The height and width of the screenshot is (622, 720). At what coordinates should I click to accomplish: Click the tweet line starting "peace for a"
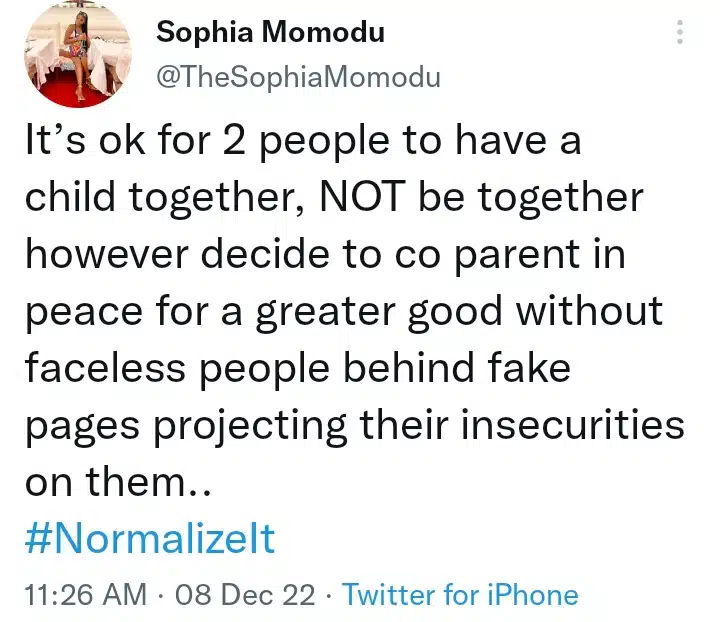342,312
